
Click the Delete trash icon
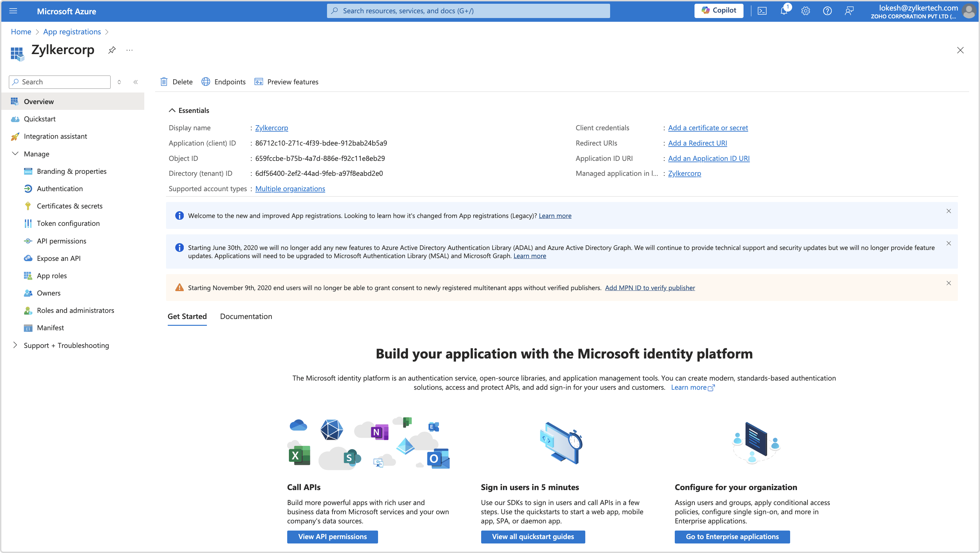pyautogui.click(x=164, y=82)
